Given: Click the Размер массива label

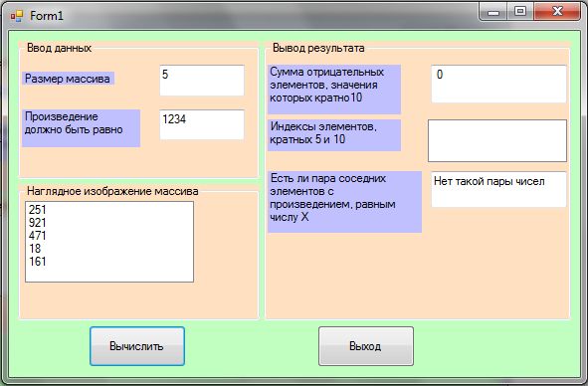Looking at the screenshot, I should tap(68, 79).
